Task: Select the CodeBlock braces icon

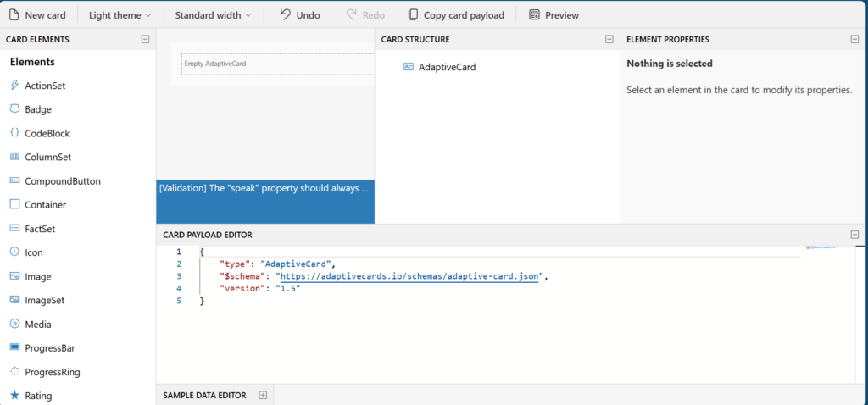Action: coord(14,133)
